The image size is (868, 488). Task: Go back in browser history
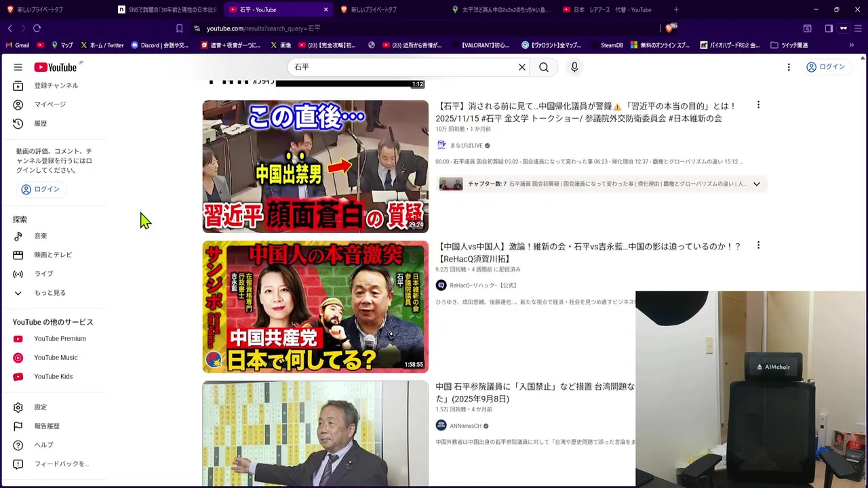[9, 28]
